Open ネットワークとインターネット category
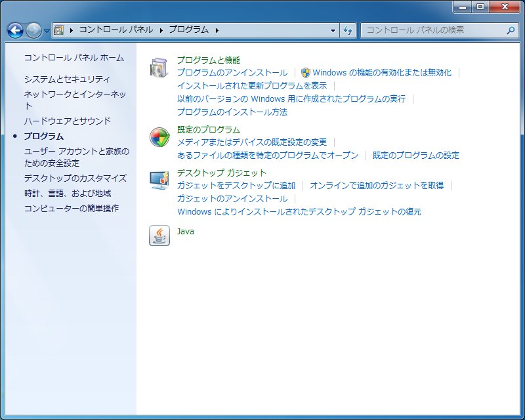 [75, 100]
